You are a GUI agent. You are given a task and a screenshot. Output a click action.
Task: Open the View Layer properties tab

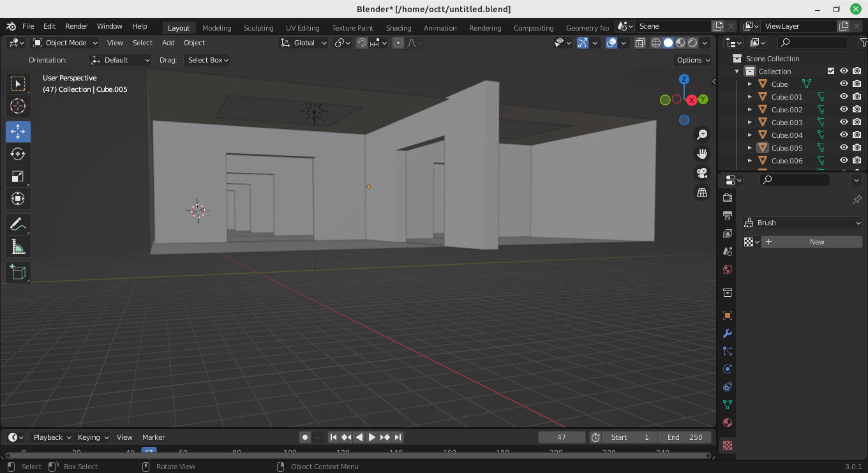(727, 234)
